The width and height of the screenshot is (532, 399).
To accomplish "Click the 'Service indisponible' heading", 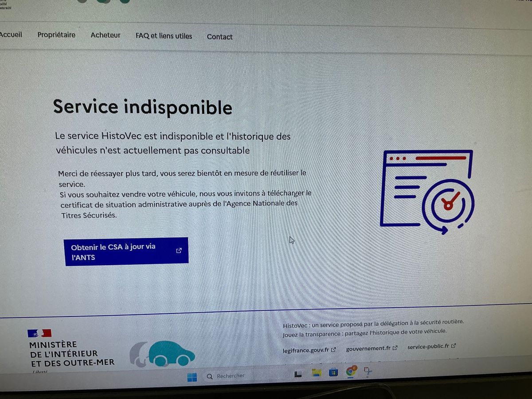I will pos(142,107).
